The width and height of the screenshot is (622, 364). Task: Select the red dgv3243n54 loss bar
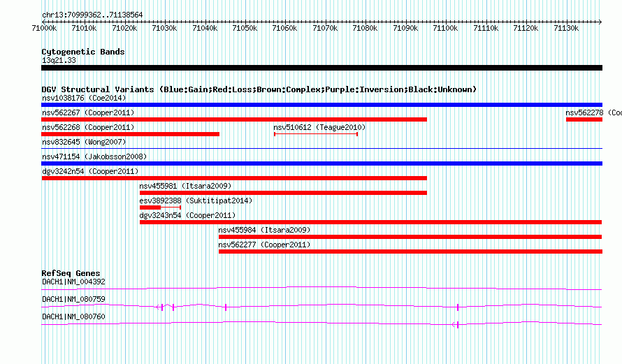tap(371, 222)
